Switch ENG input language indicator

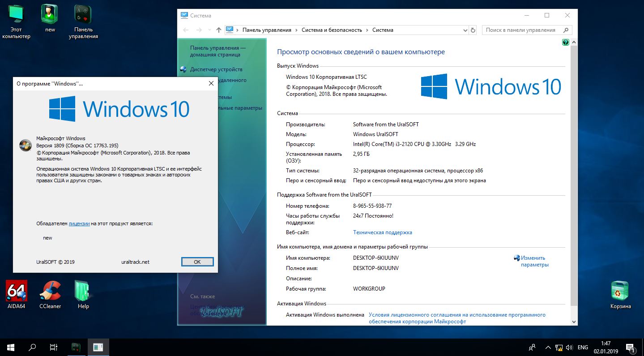tap(583, 347)
